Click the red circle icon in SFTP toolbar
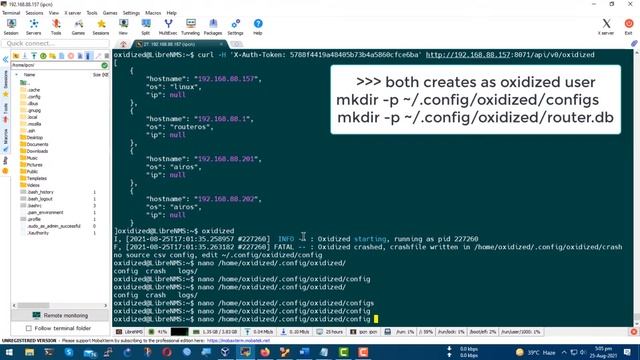The width and height of the screenshot is (640, 360). coord(71,56)
